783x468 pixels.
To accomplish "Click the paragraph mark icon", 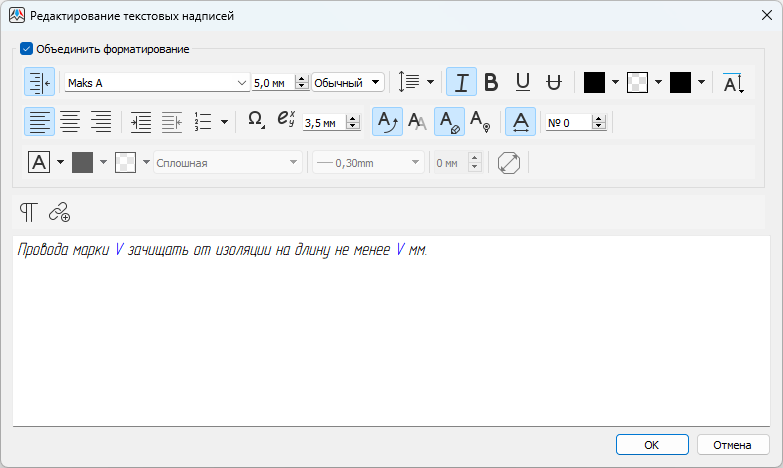I will (x=29, y=211).
